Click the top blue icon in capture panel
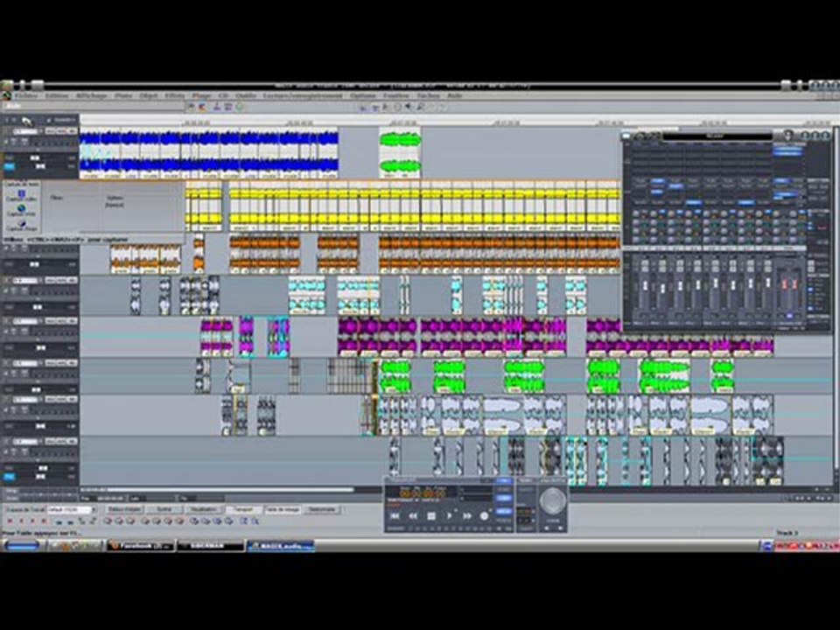Image resolution: width=840 pixels, height=630 pixels. (x=21, y=192)
